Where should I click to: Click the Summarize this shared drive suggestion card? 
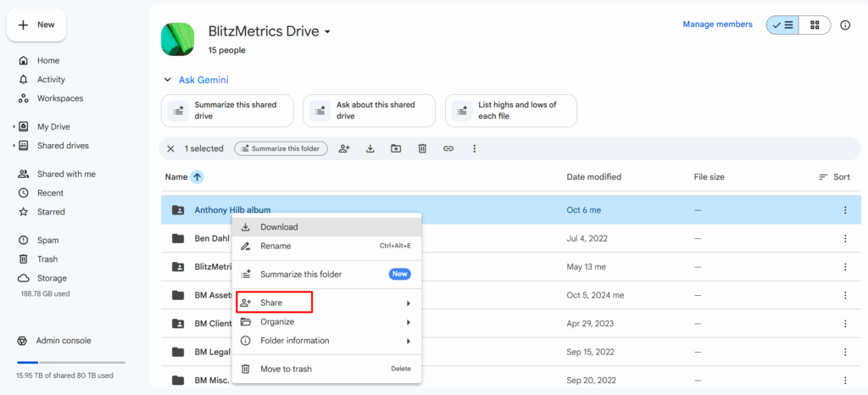tap(226, 110)
